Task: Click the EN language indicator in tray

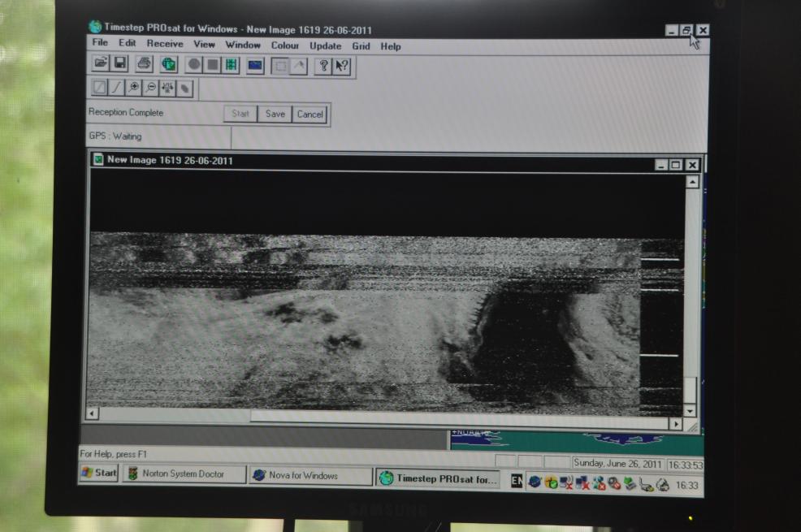Action: click(517, 481)
